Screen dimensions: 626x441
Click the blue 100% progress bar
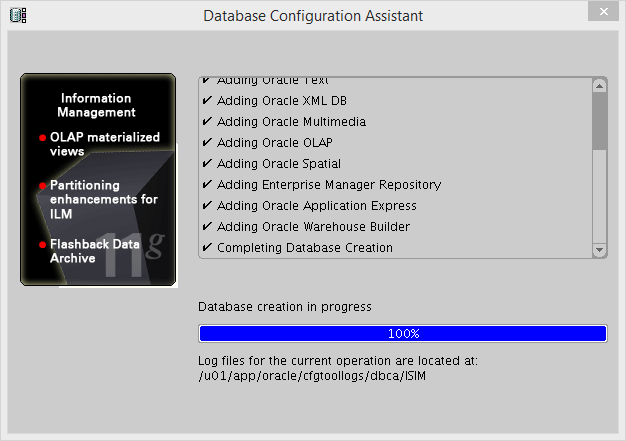tap(403, 333)
